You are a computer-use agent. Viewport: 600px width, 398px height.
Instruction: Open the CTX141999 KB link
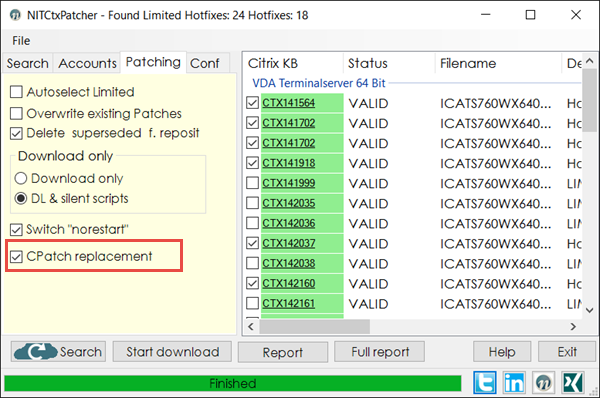[x=289, y=183]
